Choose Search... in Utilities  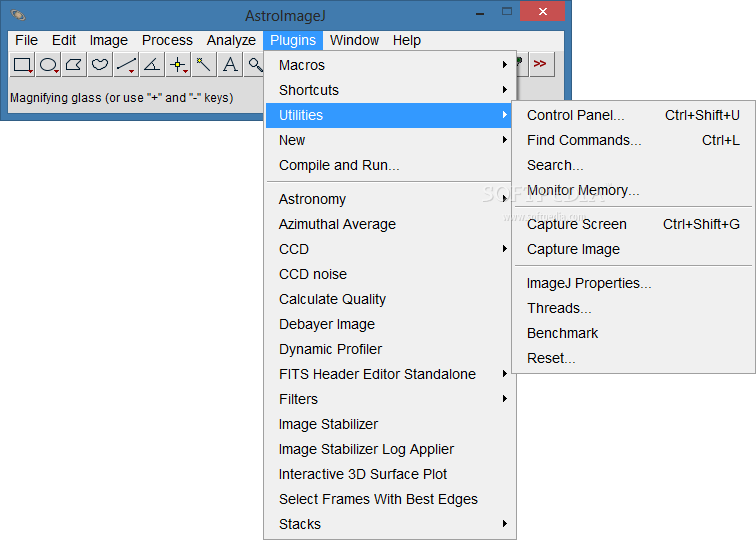[633, 165]
